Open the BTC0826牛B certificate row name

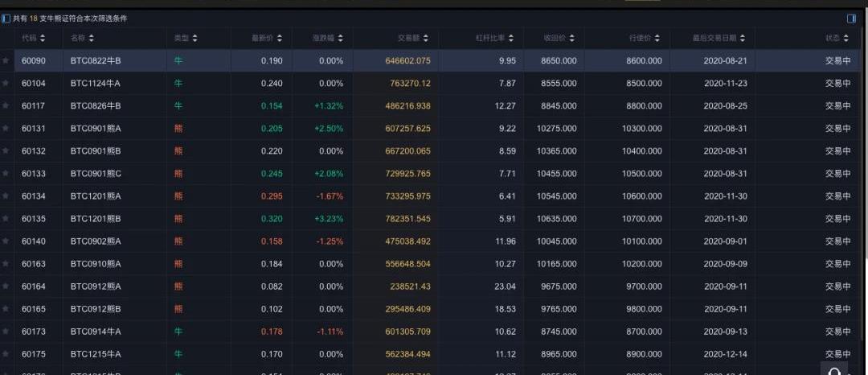point(95,105)
